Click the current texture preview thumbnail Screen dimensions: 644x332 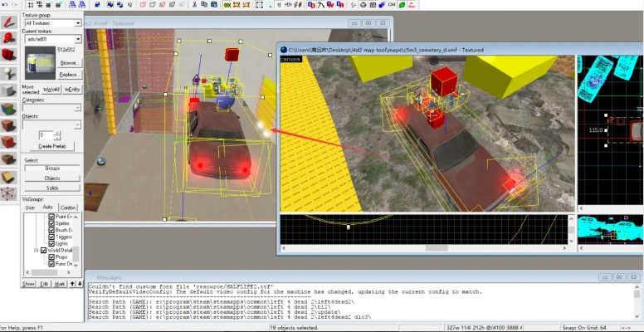(x=41, y=62)
